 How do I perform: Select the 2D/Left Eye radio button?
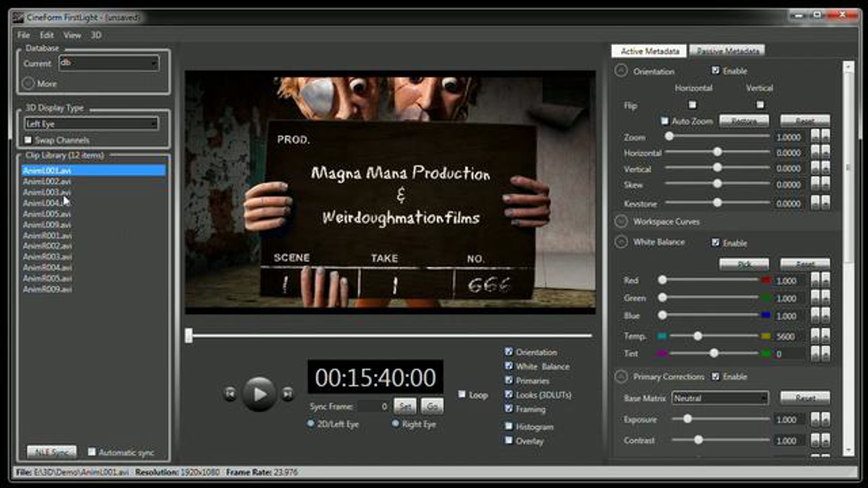click(310, 424)
